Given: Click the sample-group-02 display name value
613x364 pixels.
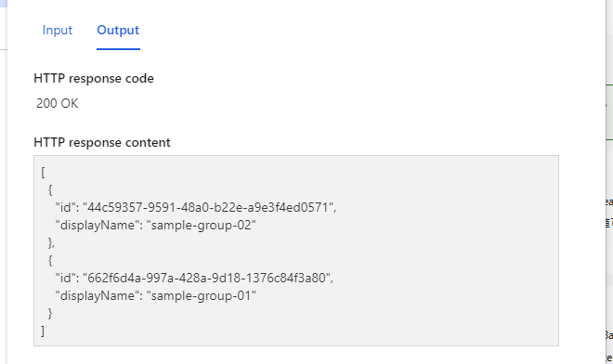Looking at the screenshot, I should tap(202, 226).
